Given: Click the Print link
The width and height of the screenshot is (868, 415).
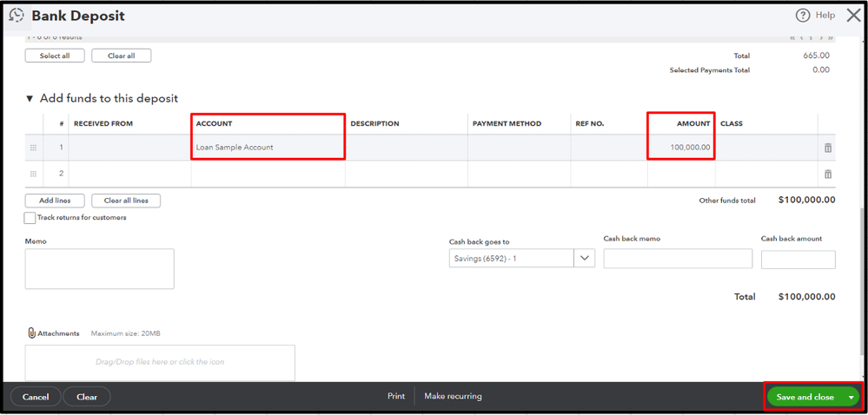Looking at the screenshot, I should 396,396.
